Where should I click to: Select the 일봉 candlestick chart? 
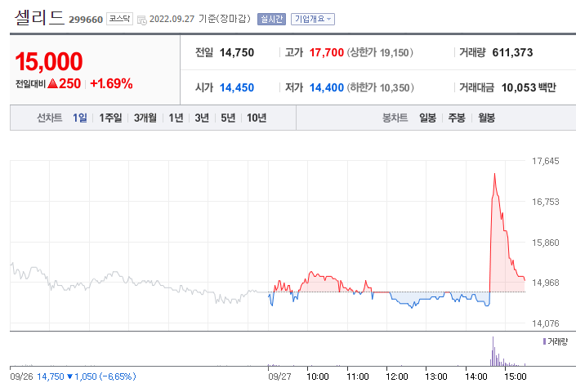coord(427,118)
